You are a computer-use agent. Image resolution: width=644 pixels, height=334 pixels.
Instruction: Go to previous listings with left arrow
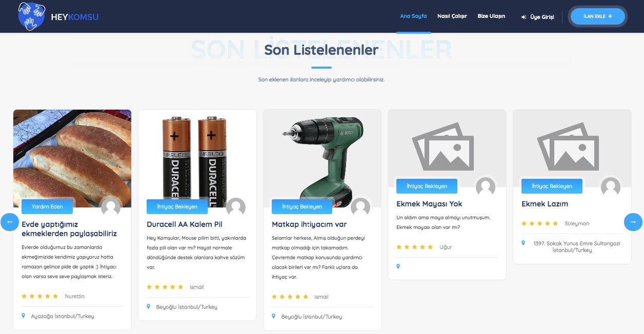pos(10,222)
